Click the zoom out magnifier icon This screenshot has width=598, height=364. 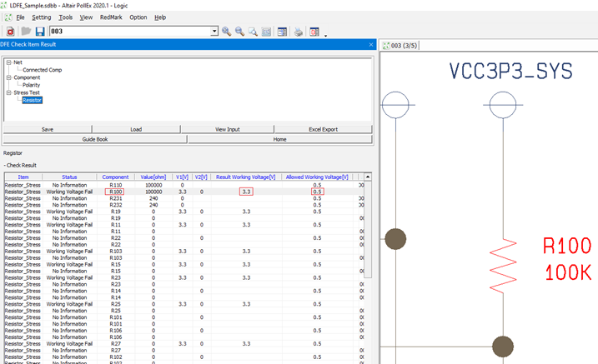coord(240,32)
